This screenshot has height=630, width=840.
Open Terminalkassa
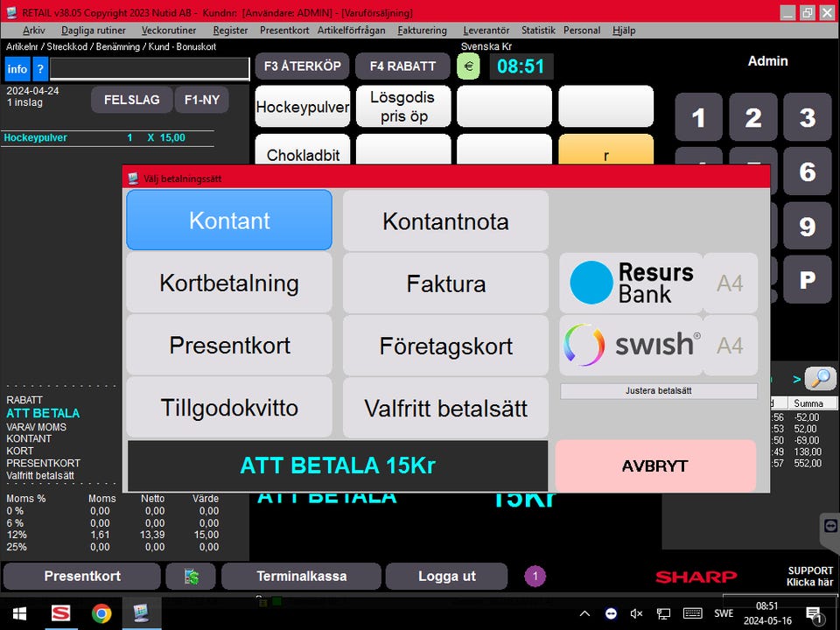[302, 576]
